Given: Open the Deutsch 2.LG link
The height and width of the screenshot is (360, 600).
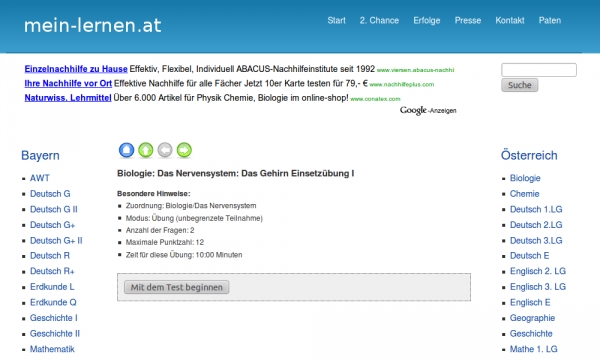Looking at the screenshot, I should coord(536,225).
